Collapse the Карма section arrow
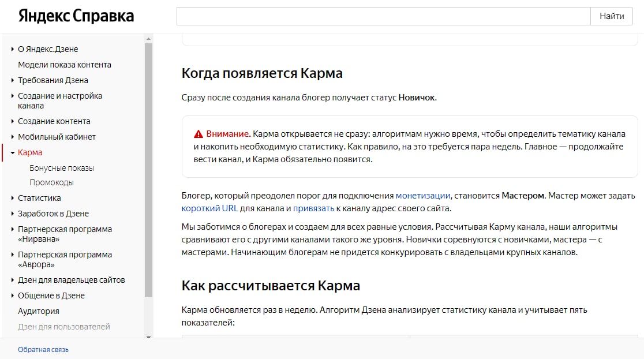This screenshot has height=359, width=644. pyautogui.click(x=12, y=152)
